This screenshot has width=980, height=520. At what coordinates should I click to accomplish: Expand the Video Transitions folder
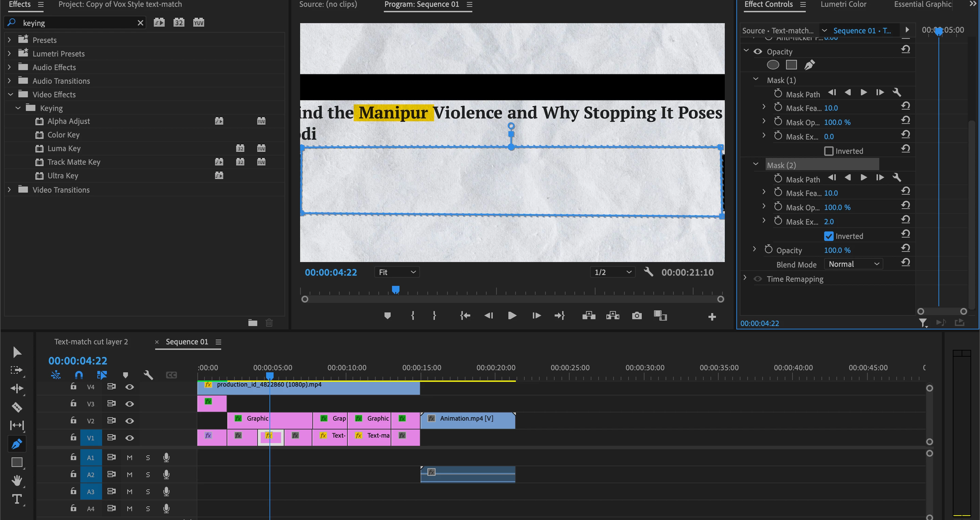pyautogui.click(x=10, y=190)
